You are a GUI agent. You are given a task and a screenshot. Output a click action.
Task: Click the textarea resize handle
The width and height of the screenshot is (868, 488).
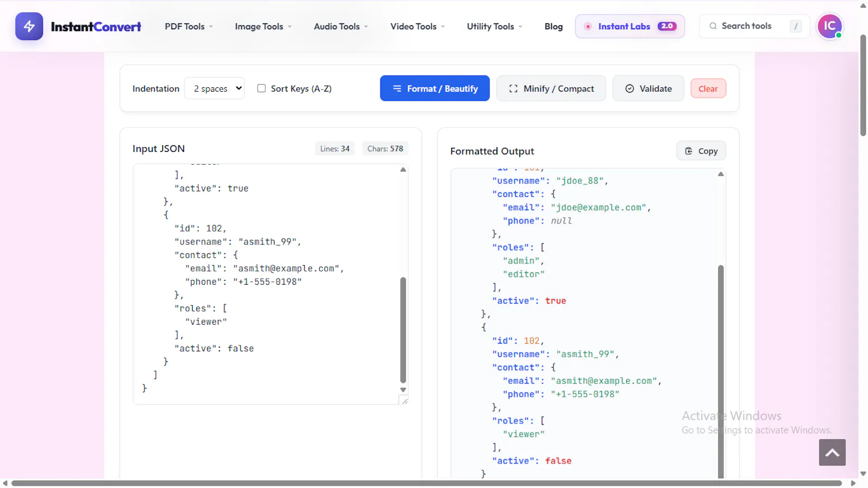404,400
